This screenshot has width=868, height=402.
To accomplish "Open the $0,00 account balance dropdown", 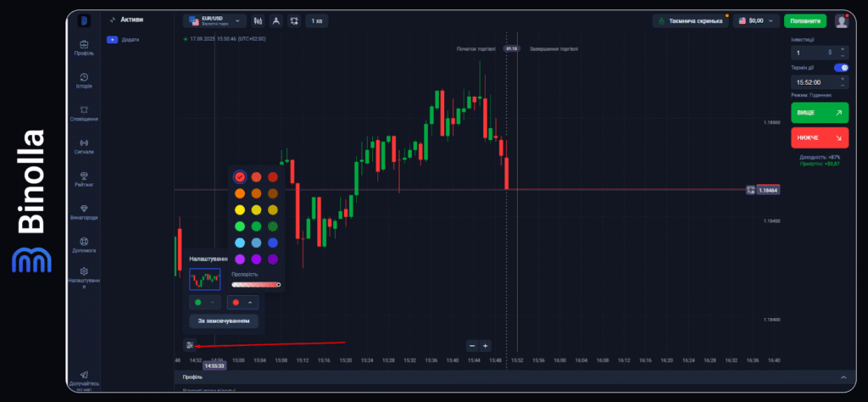I will tap(755, 21).
